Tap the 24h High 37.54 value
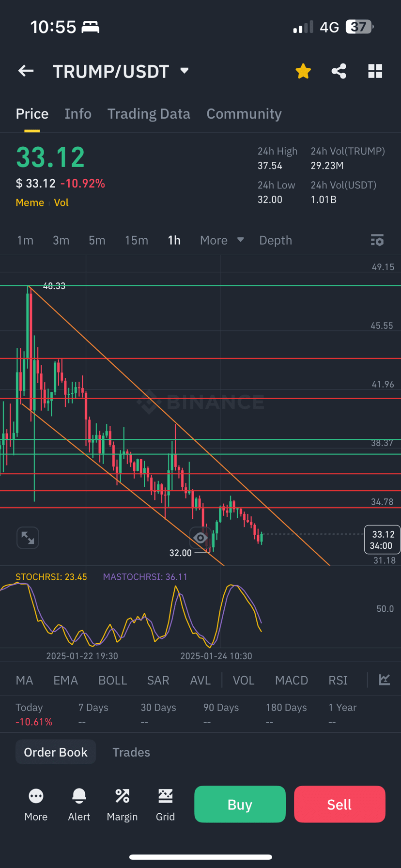This screenshot has height=868, width=401. [x=270, y=166]
